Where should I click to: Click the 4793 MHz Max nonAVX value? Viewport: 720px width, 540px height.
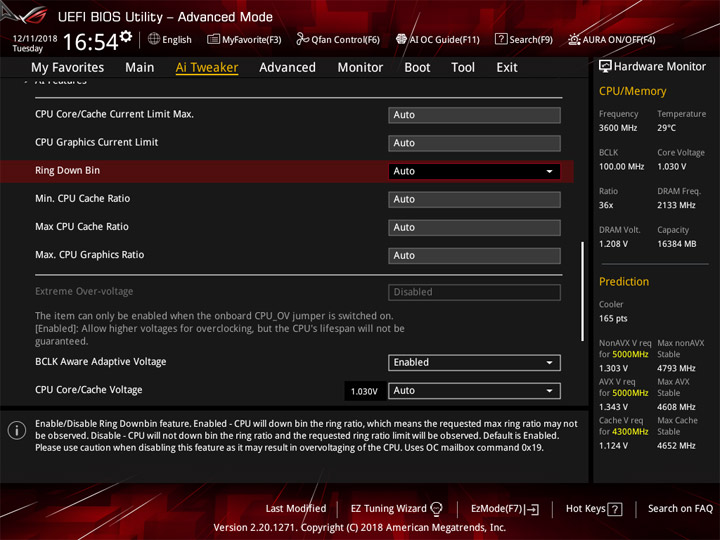[x=676, y=368]
